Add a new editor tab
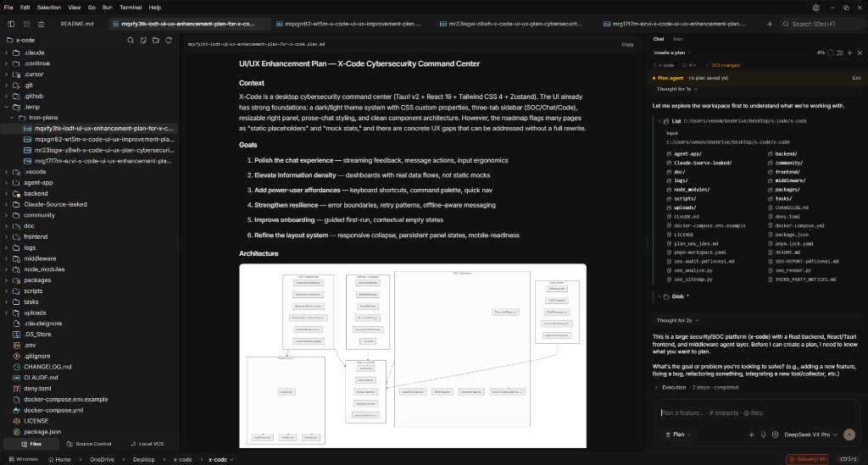The image size is (868, 465). [770, 24]
